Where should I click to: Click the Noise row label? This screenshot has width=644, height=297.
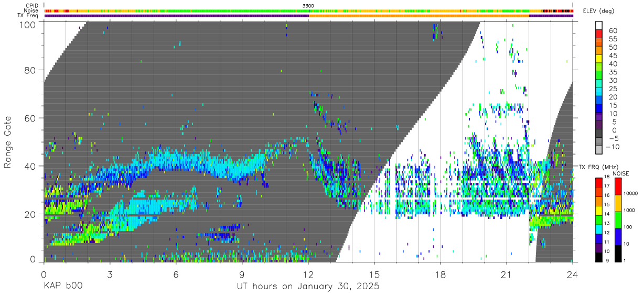31,10
